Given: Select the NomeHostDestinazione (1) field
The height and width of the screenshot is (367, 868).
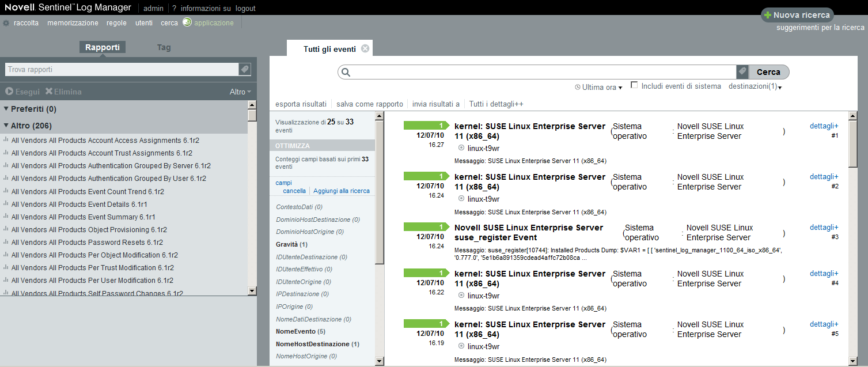Looking at the screenshot, I should (317, 344).
